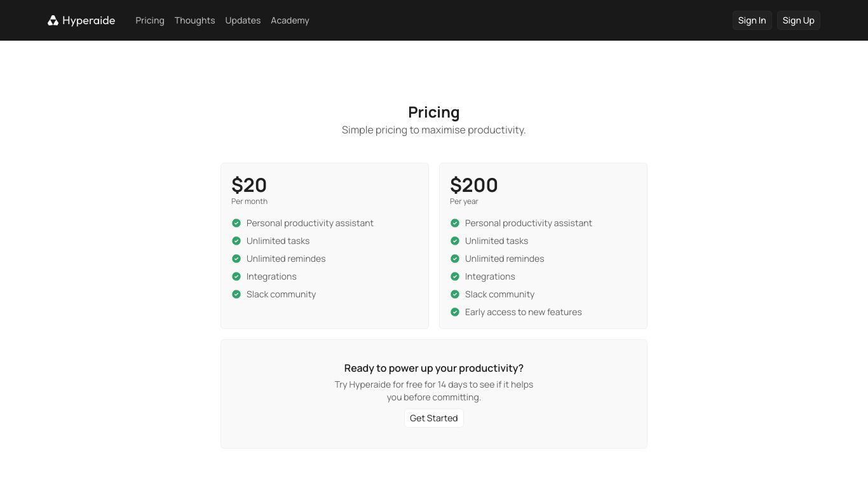Click checkmark icon beside monthly Unlimited tasks
Screen dimensions: 868x488
[236, 241]
